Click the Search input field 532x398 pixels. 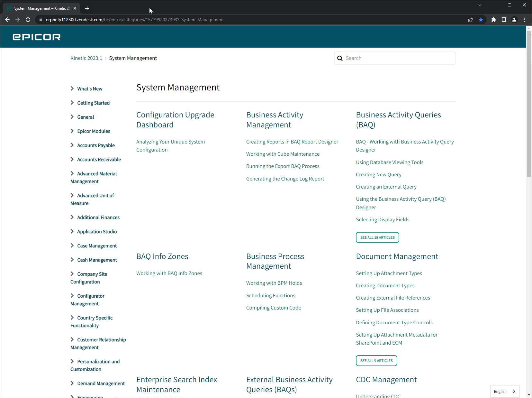[x=395, y=58]
